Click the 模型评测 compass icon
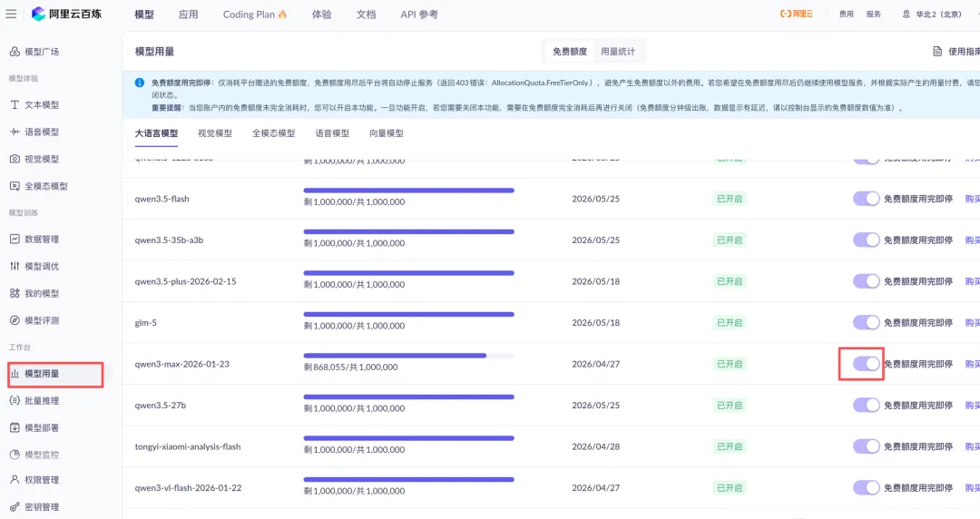Screen dimensions: 980x519 (x=15, y=320)
